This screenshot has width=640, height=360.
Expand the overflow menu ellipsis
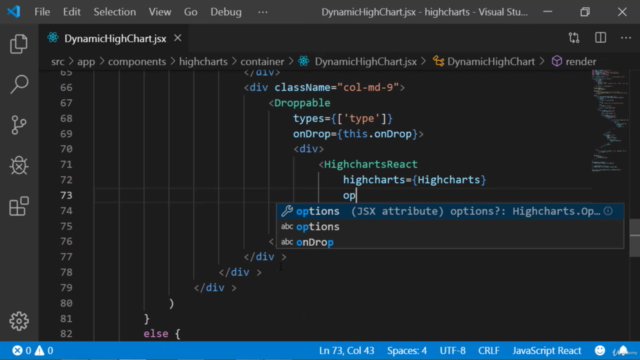tap(263, 12)
